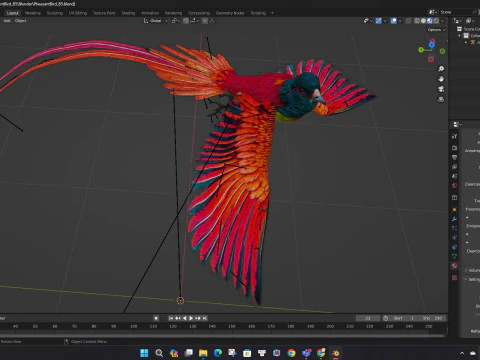Toggle proportional editing
This screenshot has width=480, height=360.
(x=205, y=21)
